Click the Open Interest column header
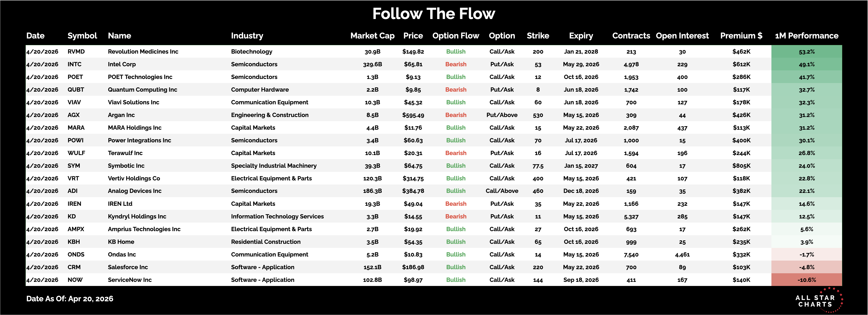Viewport: 868px width, 315px height. (x=682, y=36)
